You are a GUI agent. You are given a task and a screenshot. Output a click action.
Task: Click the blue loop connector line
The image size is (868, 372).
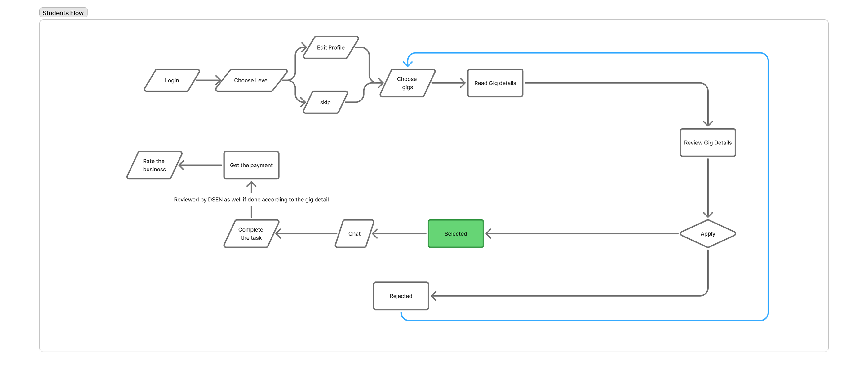pyautogui.click(x=573, y=53)
